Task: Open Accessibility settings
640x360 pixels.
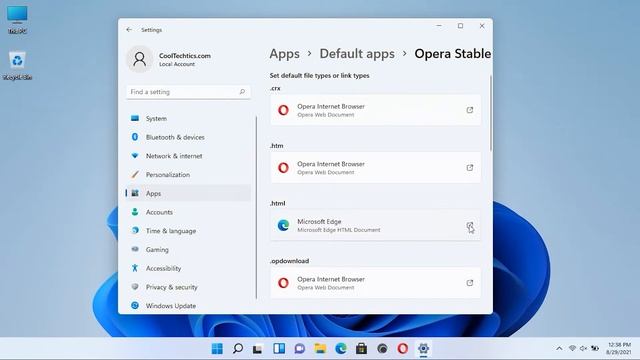Action: coord(188,268)
